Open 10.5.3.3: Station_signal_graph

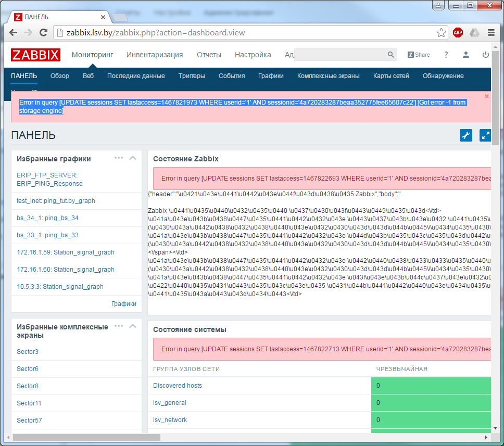click(60, 287)
